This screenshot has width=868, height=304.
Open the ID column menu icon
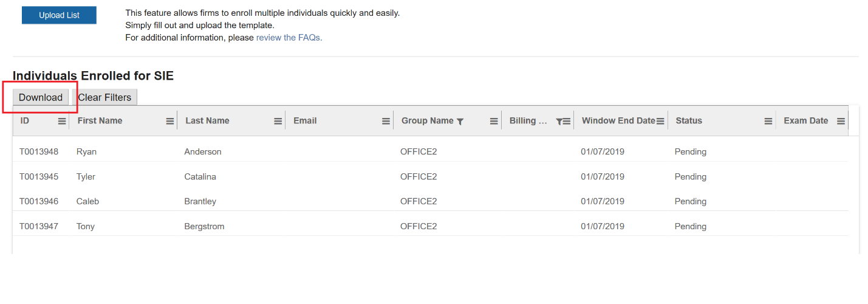point(62,121)
